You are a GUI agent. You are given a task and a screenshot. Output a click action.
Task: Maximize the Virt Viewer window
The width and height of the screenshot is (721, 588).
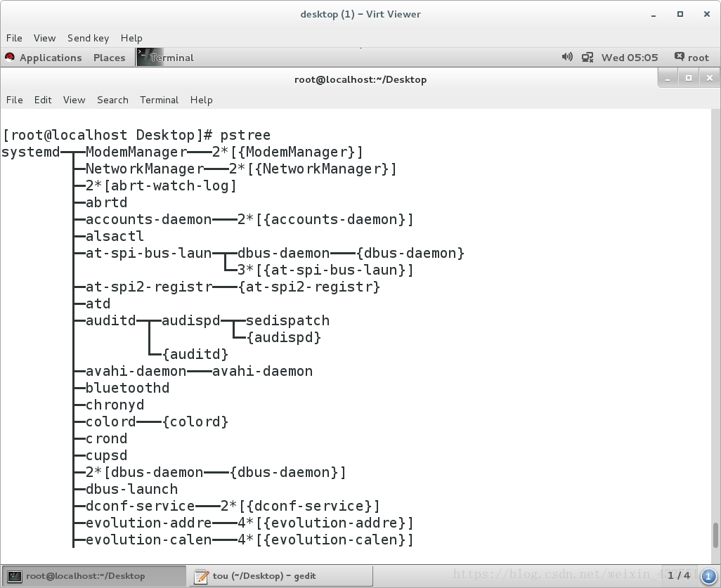[680, 14]
